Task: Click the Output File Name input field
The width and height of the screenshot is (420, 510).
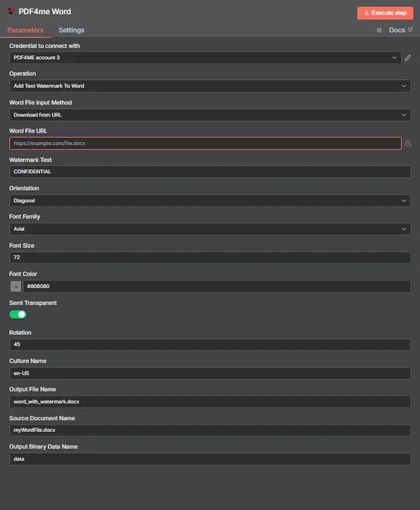Action: tap(210, 401)
